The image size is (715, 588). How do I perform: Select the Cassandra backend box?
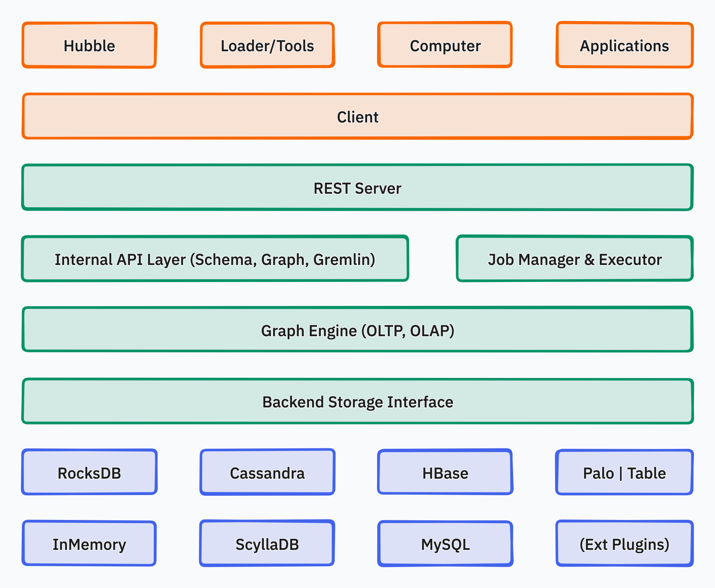coord(267,473)
